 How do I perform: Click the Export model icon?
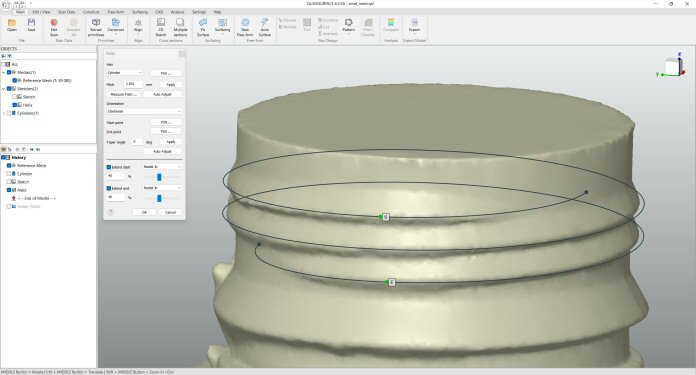(414, 25)
